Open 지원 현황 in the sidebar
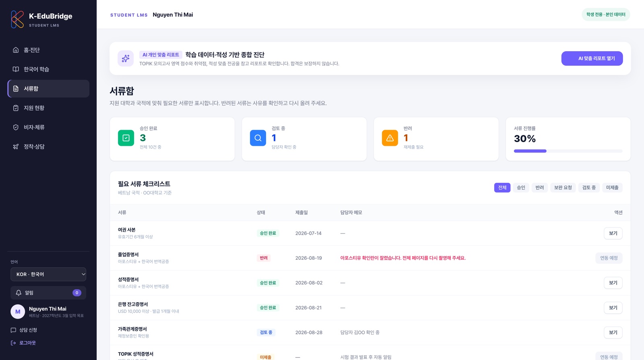The width and height of the screenshot is (644, 360). pyautogui.click(x=48, y=108)
